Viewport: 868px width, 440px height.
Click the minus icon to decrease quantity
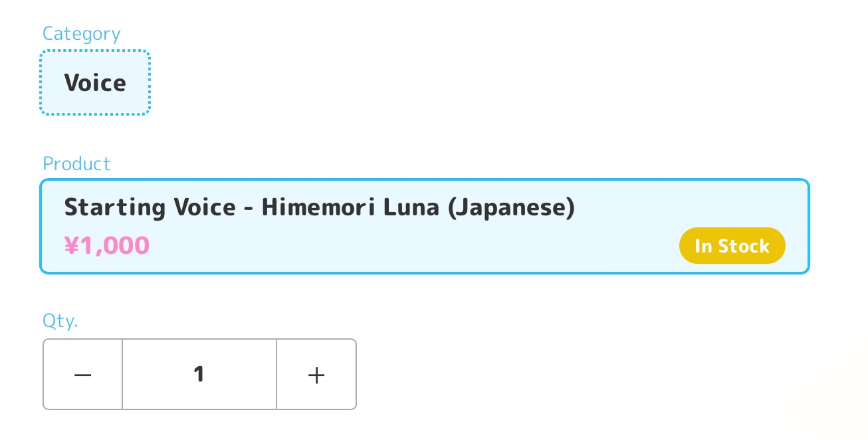(x=83, y=375)
